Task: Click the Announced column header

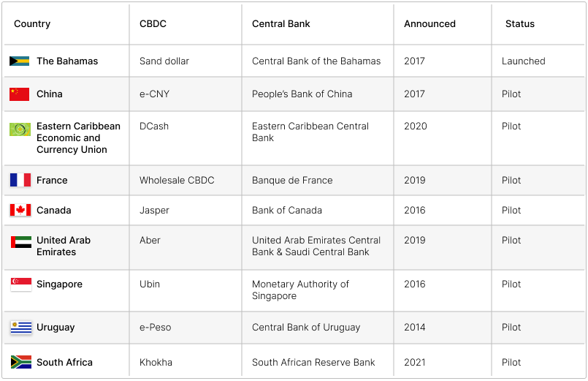Action: coord(429,23)
